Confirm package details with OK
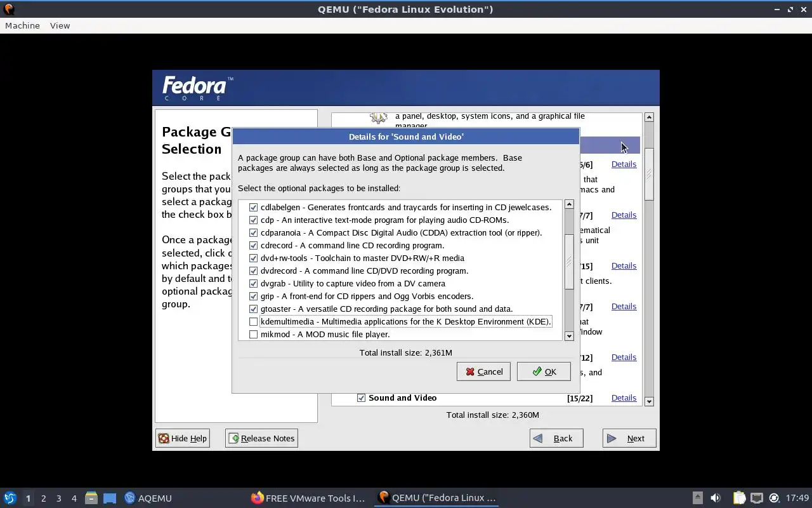This screenshot has width=812, height=508. coord(544,371)
